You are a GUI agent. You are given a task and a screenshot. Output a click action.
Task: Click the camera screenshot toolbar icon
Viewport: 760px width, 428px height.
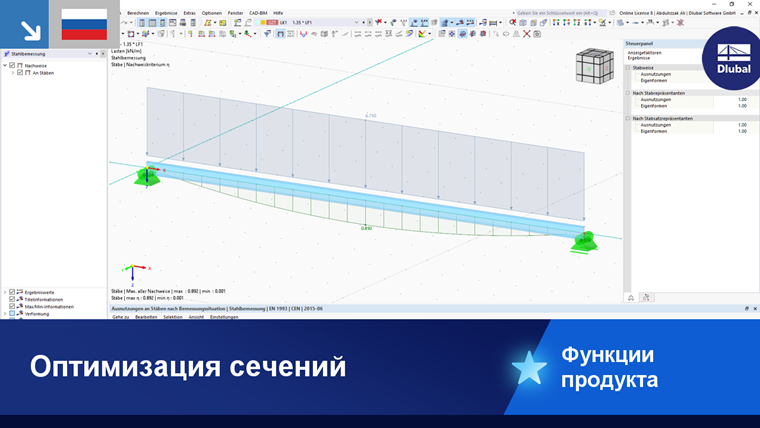click(537, 34)
